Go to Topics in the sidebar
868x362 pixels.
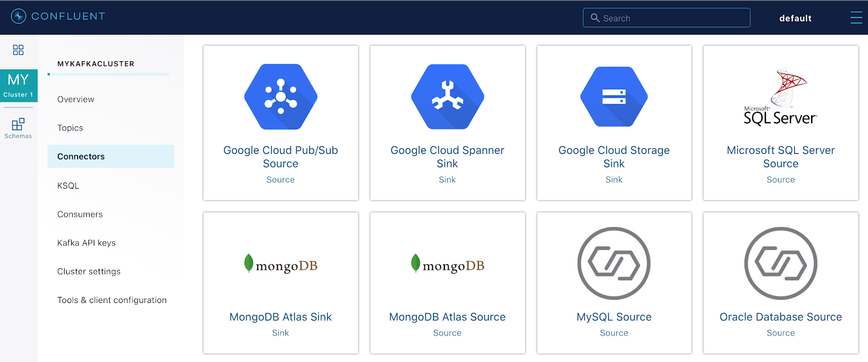(71, 128)
